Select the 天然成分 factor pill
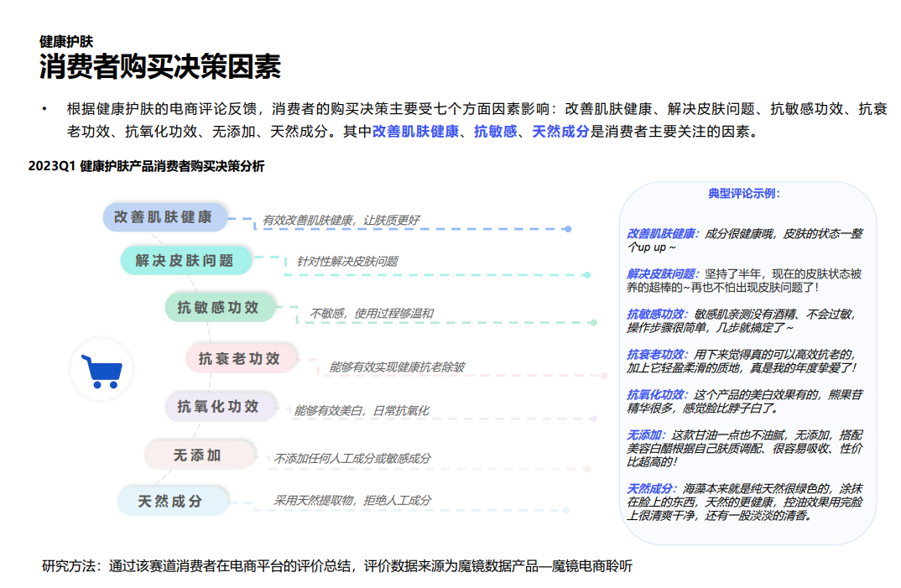 [x=171, y=500]
